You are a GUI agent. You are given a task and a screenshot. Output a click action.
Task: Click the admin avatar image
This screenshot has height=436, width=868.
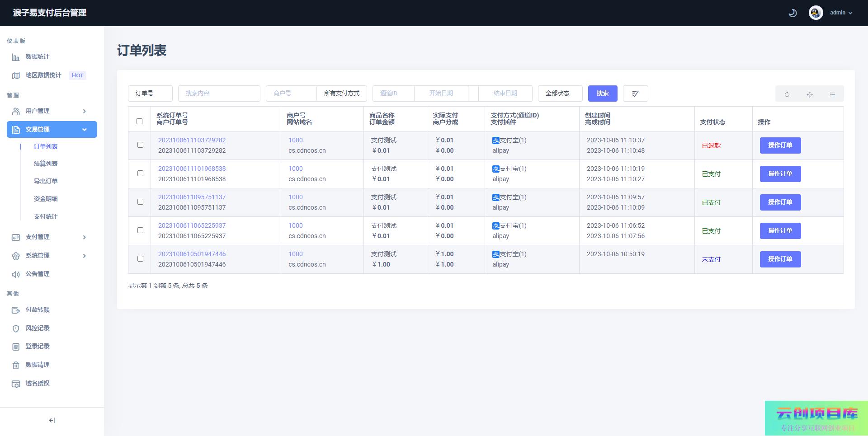[816, 13]
